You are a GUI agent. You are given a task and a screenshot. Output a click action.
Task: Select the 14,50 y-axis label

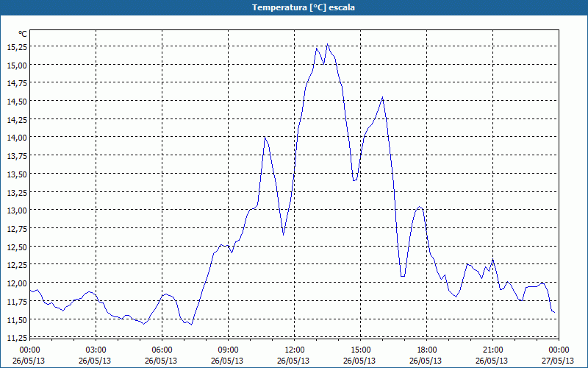pyautogui.click(x=17, y=102)
